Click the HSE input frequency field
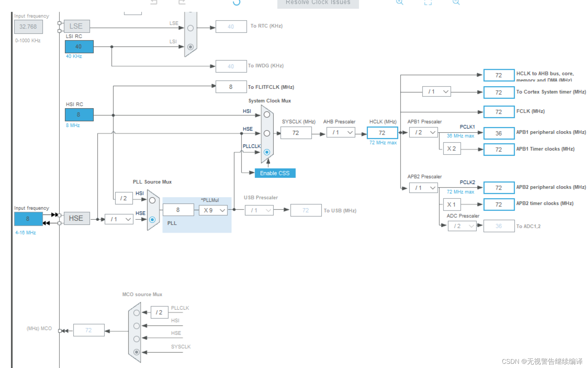The height and width of the screenshot is (368, 588). click(28, 219)
